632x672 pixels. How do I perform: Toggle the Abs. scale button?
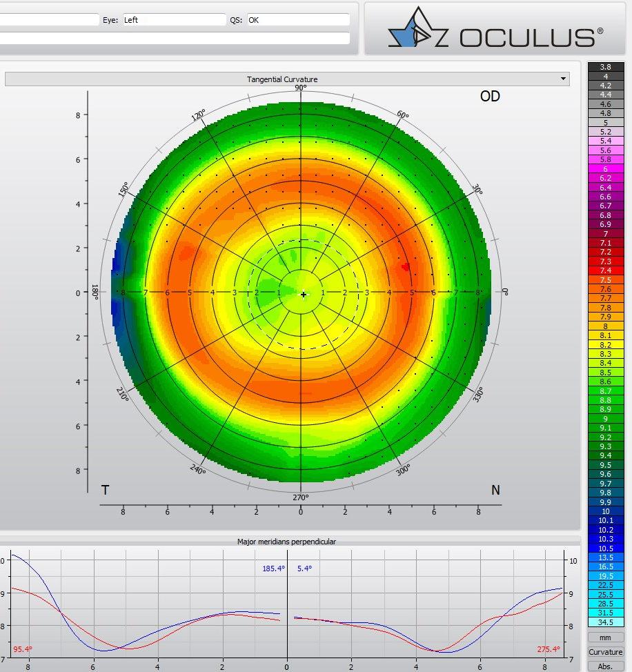coord(605,666)
